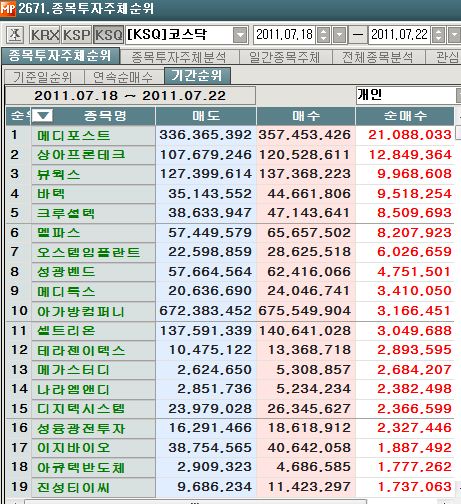Open the 기준일순위 sub-tab
Image resolution: width=461 pixels, height=504 pixels.
pos(43,77)
